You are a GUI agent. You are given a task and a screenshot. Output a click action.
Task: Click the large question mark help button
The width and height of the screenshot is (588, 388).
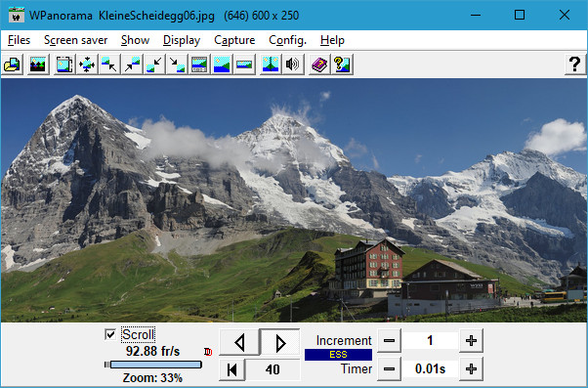(575, 65)
